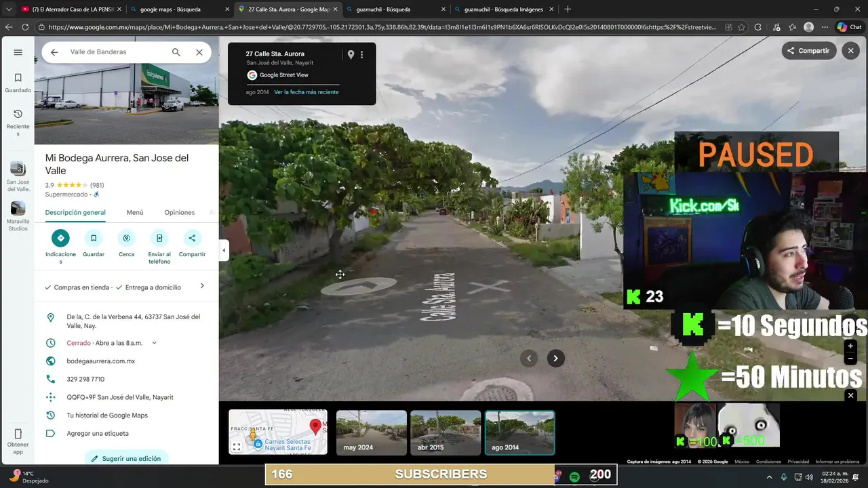The height and width of the screenshot is (488, 868).
Task: Rotate view with the left arrow
Action: coord(529,359)
